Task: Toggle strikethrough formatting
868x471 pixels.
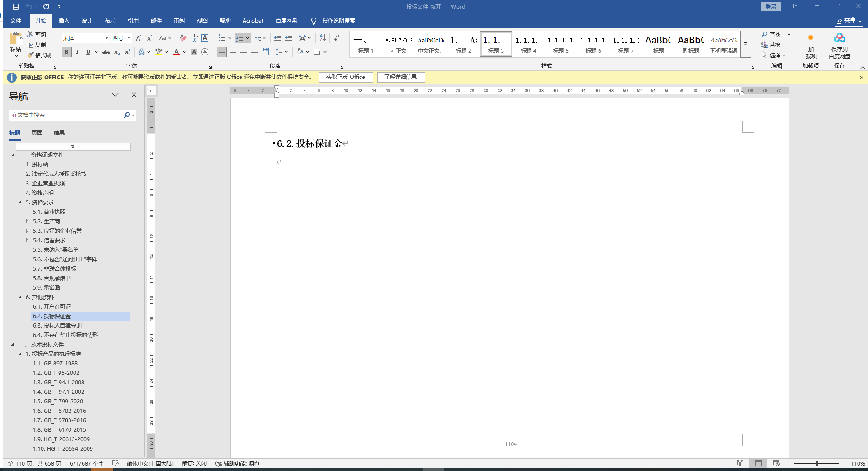Action: coord(106,52)
